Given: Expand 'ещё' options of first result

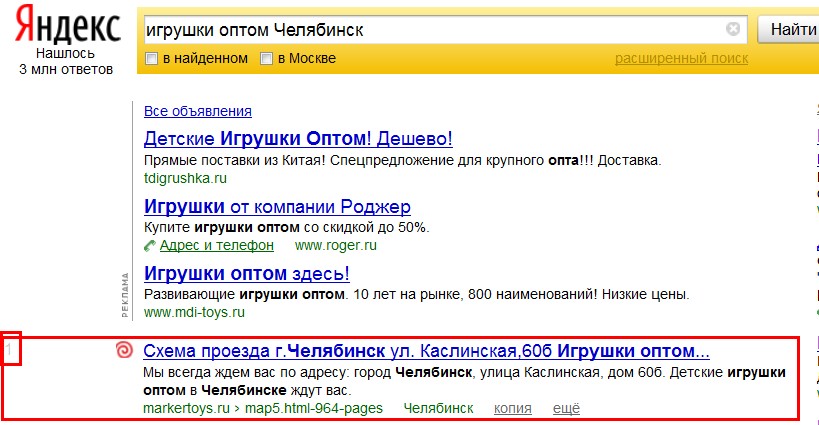Looking at the screenshot, I should pyautogui.click(x=566, y=408).
